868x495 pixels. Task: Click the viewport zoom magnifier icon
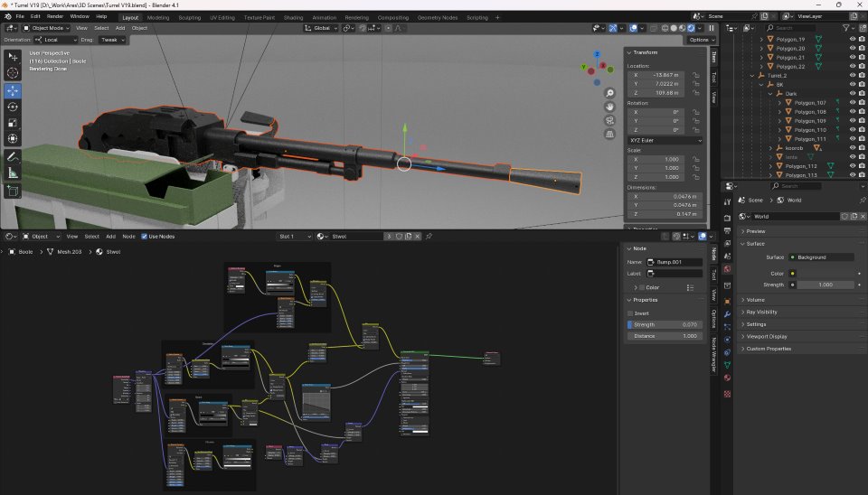[609, 93]
